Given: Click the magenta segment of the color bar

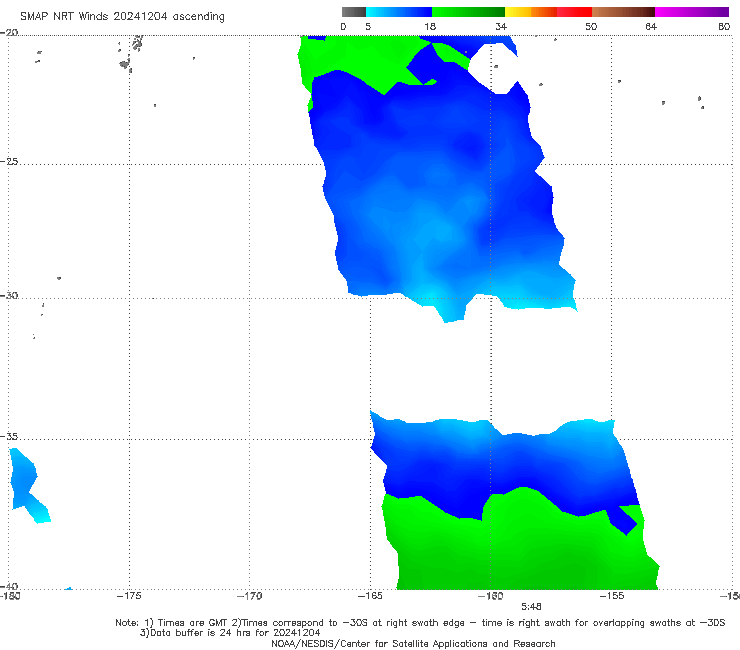Looking at the screenshot, I should click(692, 12).
